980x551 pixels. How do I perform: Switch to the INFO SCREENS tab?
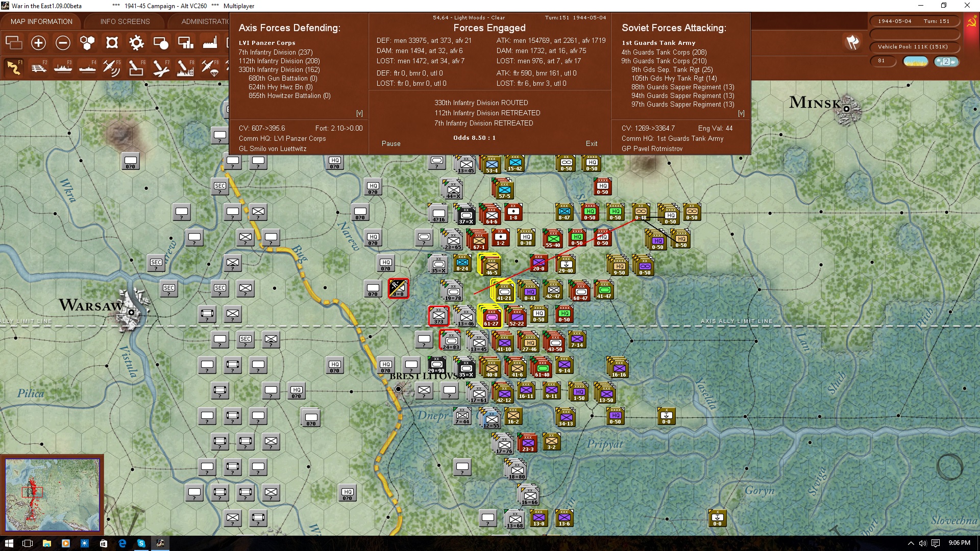(x=125, y=21)
